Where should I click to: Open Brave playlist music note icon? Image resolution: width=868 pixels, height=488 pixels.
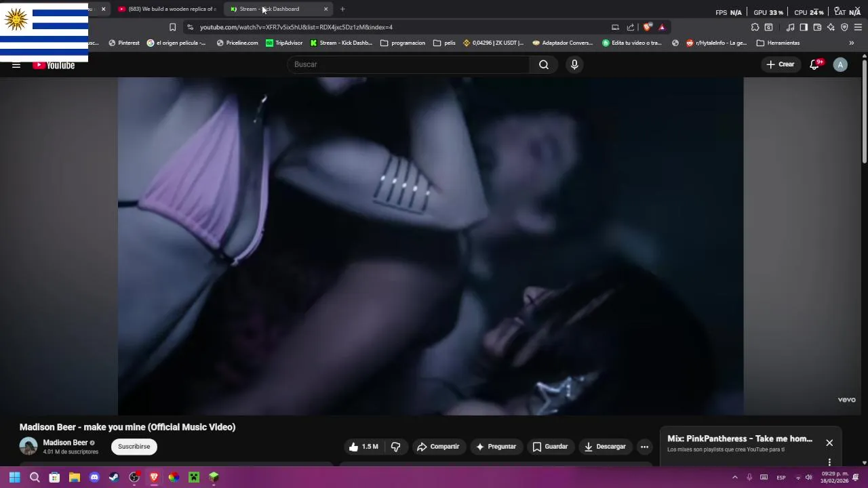click(x=791, y=27)
